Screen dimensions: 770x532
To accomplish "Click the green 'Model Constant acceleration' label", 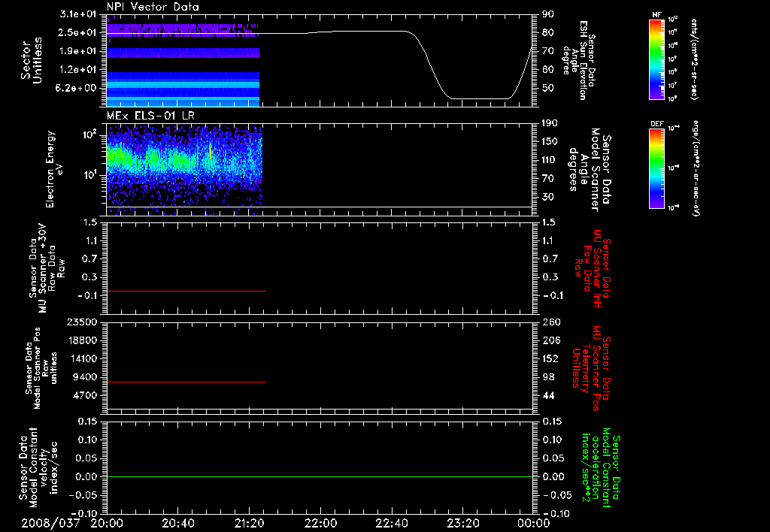I will pos(601,467).
